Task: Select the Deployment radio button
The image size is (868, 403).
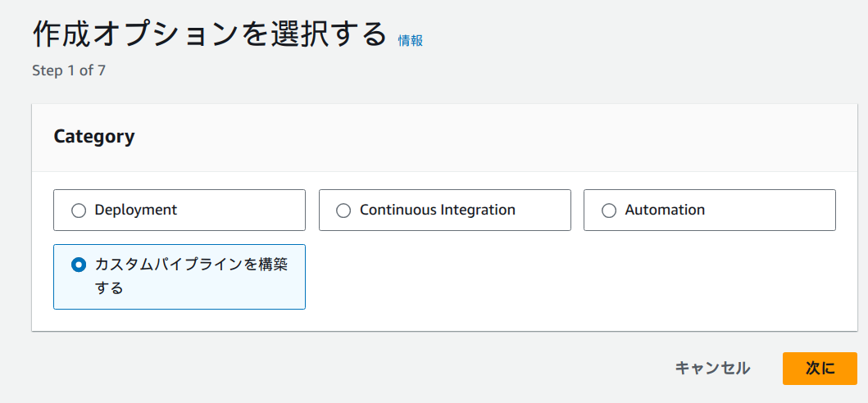Action: pos(79,211)
